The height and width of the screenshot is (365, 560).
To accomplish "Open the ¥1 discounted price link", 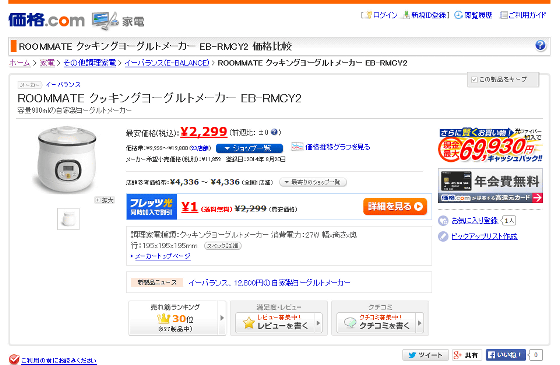I will [189, 207].
